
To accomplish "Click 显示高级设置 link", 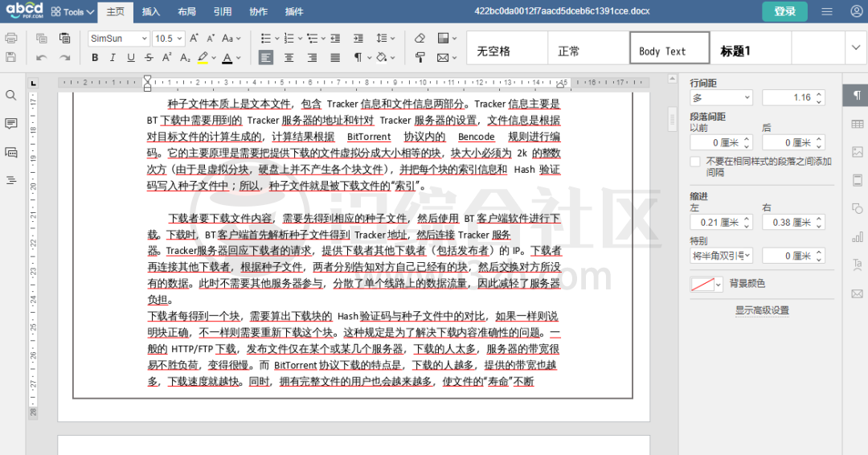I will (x=762, y=310).
